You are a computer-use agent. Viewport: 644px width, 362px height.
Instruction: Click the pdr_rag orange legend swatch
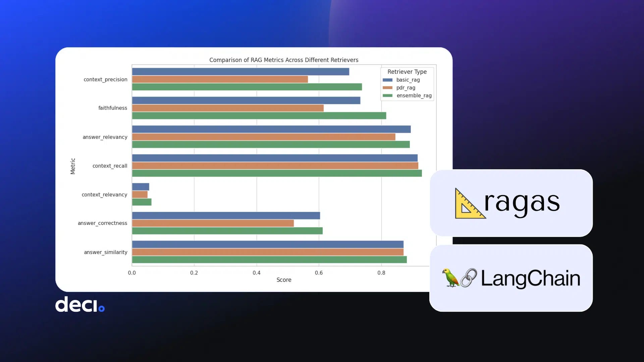(x=387, y=88)
